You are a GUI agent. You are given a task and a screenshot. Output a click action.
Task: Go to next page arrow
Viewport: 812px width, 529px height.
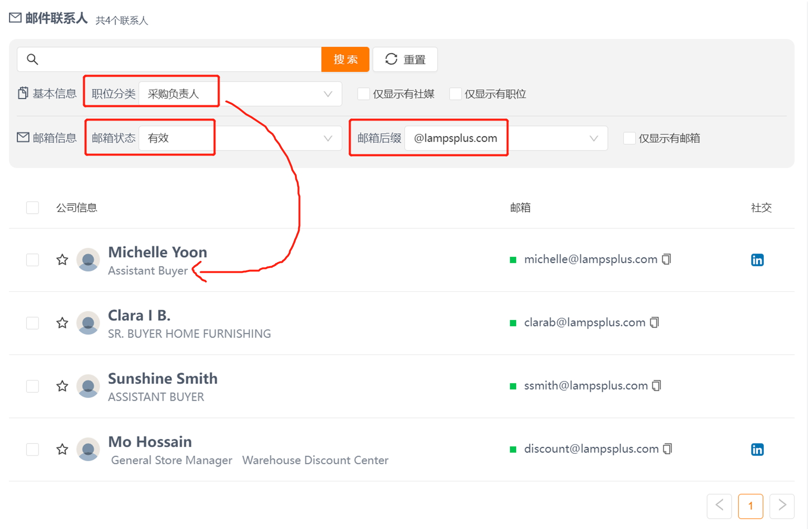click(x=782, y=506)
